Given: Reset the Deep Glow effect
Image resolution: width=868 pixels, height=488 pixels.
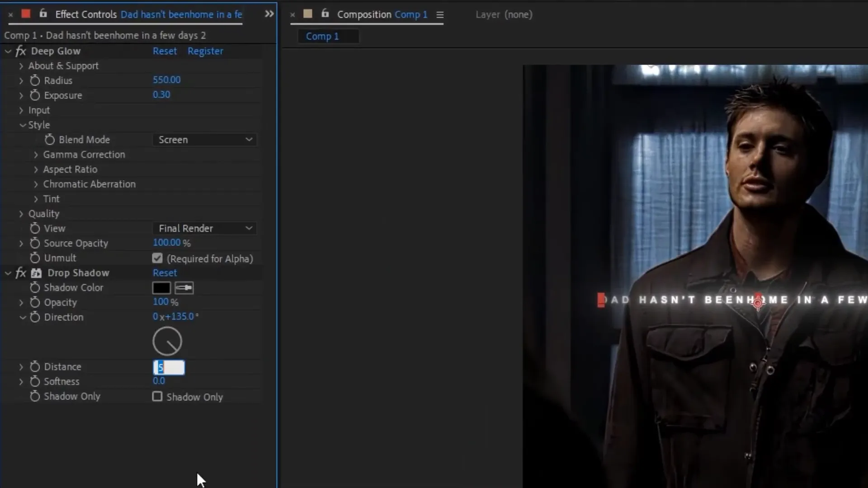Looking at the screenshot, I should coord(165,51).
